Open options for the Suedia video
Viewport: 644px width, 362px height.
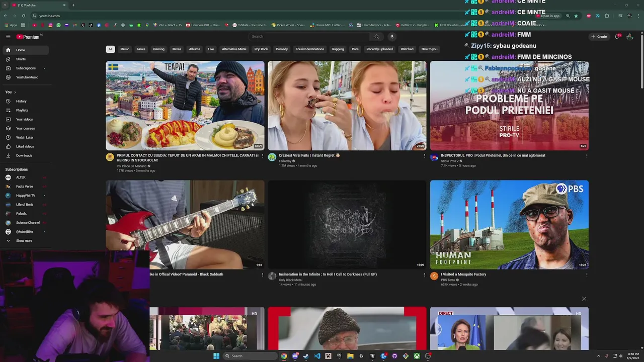click(262, 156)
